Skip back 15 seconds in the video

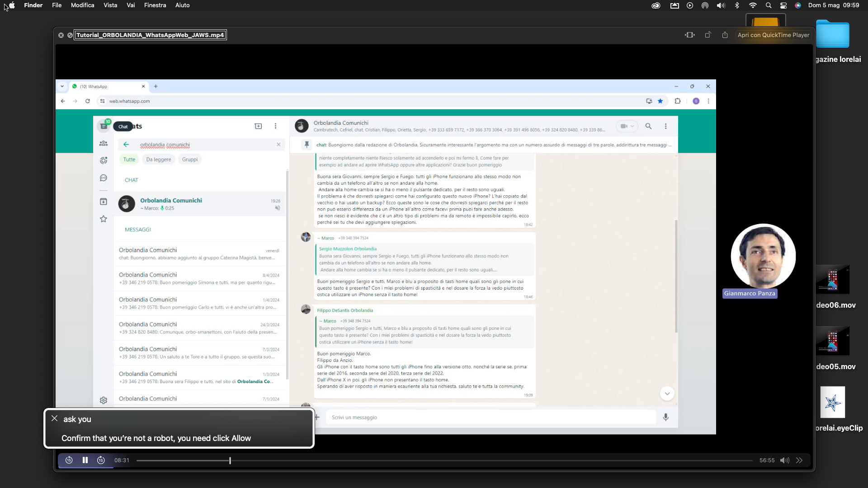pos(69,460)
